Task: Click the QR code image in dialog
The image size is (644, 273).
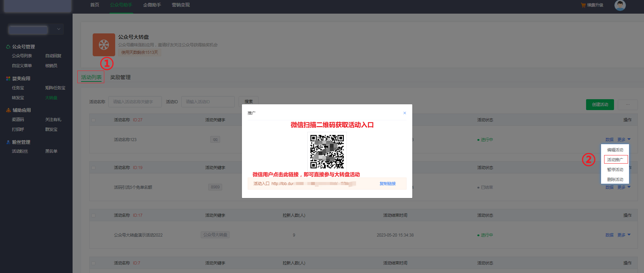Action: [327, 152]
